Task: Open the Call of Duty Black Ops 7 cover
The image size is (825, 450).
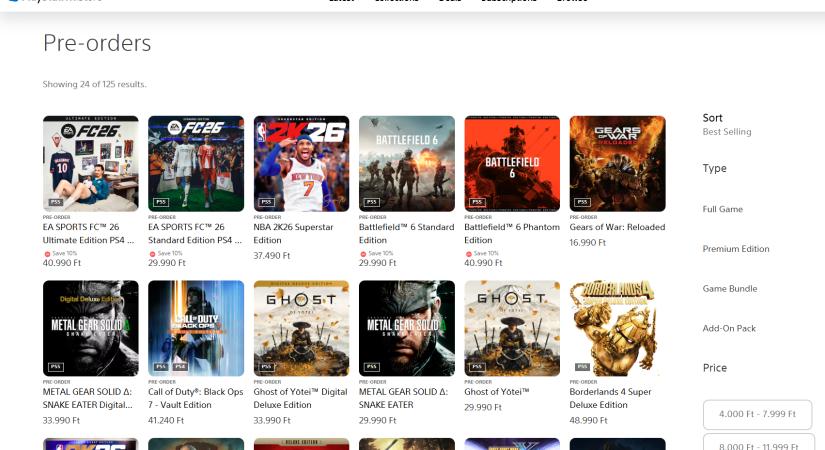Action: 196,328
